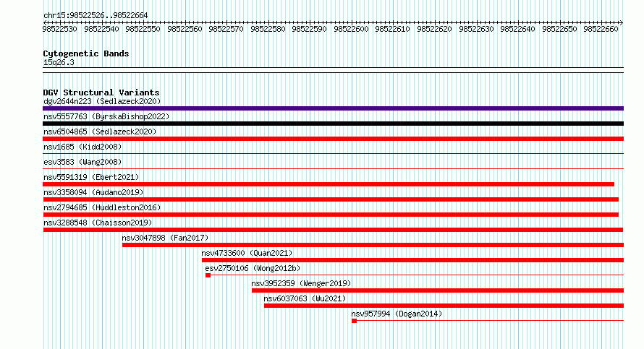The image size is (644, 349).
Task: Click the chr15:98522526..98522664 region label
Action: [x=96, y=15]
